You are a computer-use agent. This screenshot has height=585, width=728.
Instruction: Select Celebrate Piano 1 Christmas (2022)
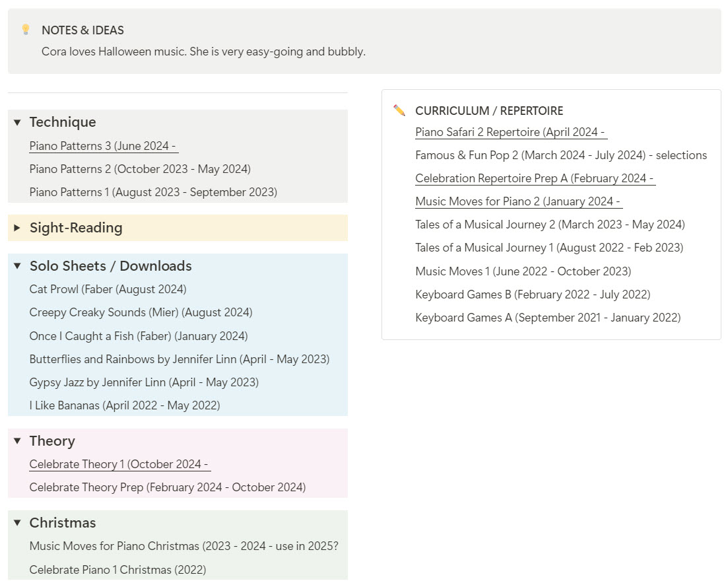[117, 570]
